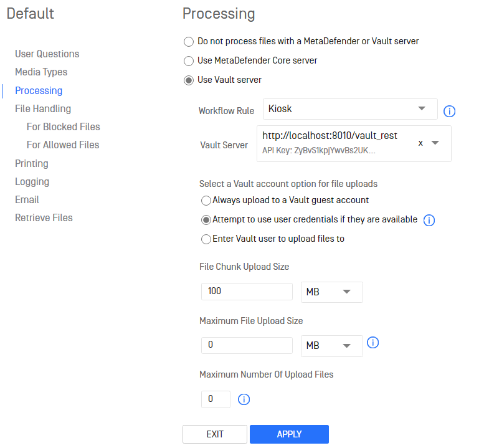Click the APPLY button
This screenshot has height=448, width=484.
coord(289,434)
